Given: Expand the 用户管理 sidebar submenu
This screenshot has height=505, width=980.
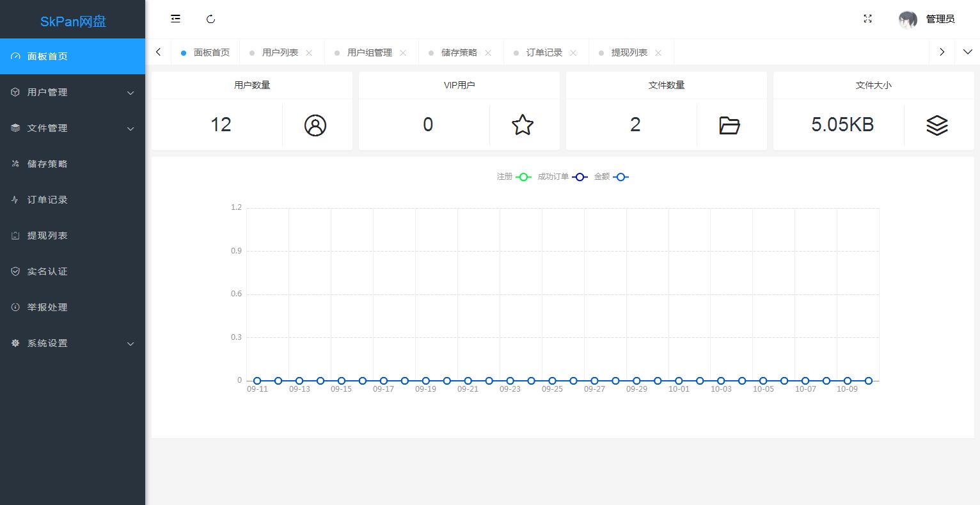Looking at the screenshot, I should tap(72, 92).
